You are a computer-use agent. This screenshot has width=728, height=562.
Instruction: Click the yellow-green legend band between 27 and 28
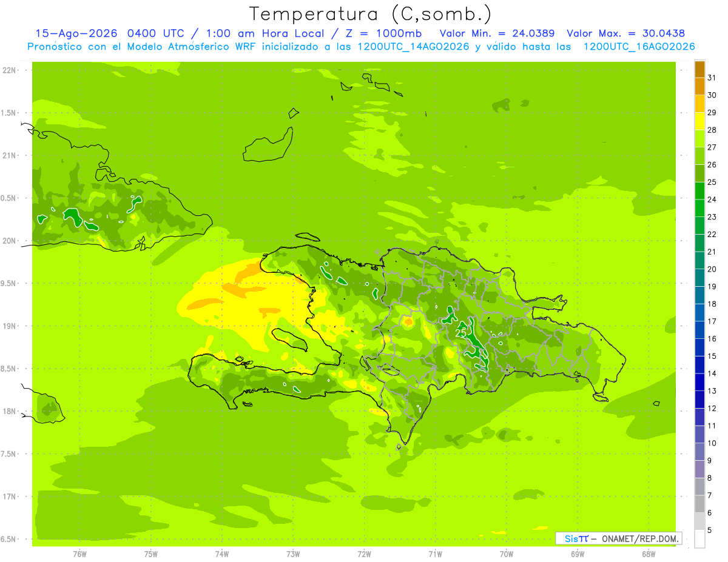(x=699, y=139)
